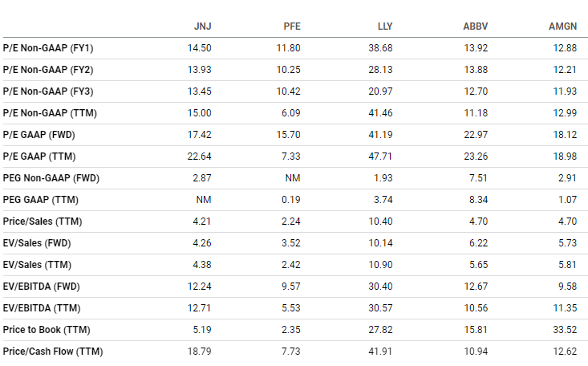Select the Price/Cash Flow (TTM) label

click(x=53, y=352)
